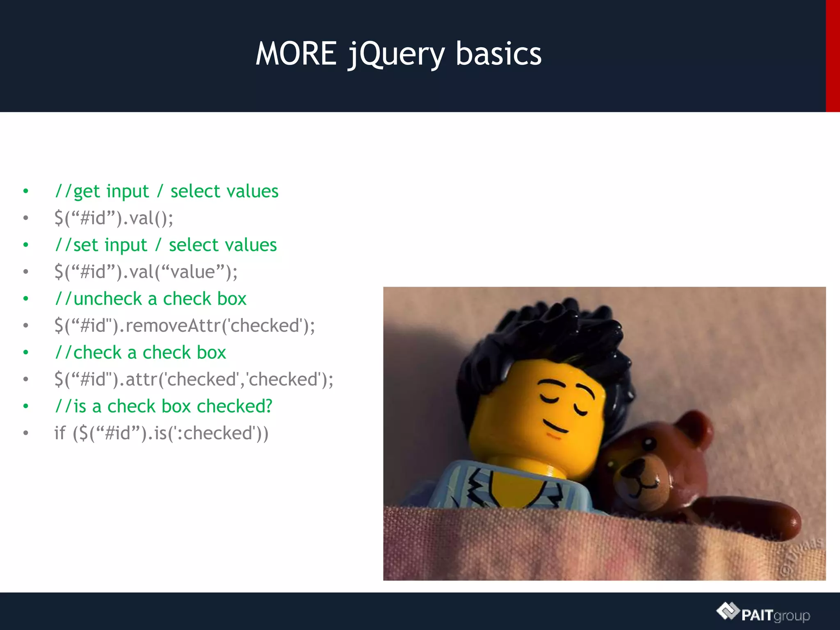Select the //set input / select values comment
The width and height of the screenshot is (840, 630).
coord(166,245)
